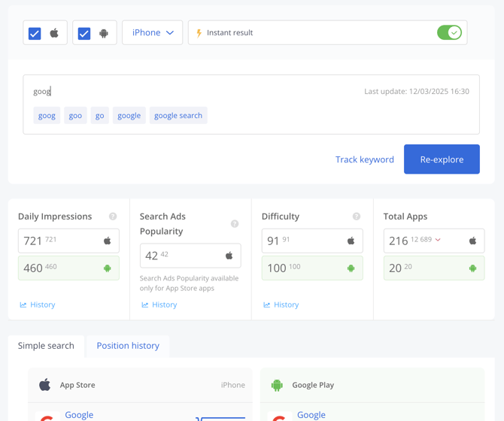Switch to the Position history tab
The height and width of the screenshot is (421, 504).
(x=128, y=346)
